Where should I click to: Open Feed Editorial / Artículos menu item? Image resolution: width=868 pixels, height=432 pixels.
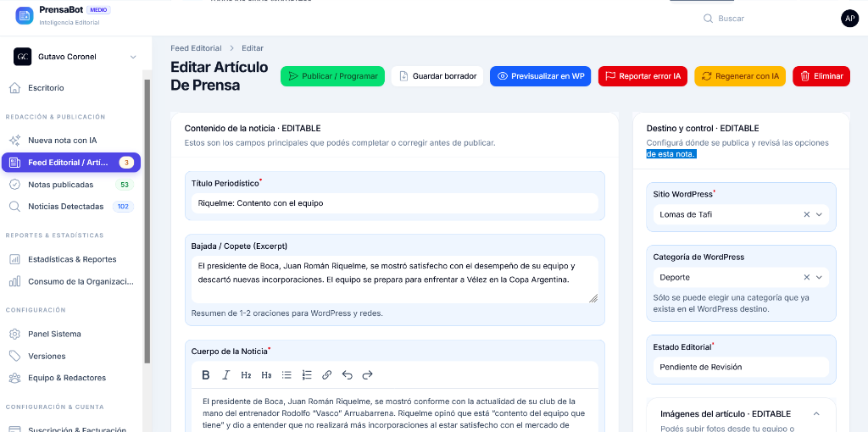coord(71,163)
